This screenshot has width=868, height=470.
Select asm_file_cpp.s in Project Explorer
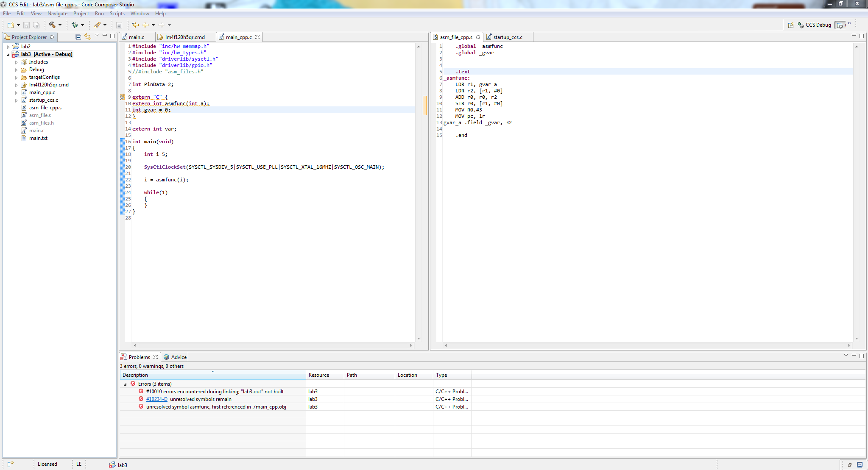click(45, 108)
